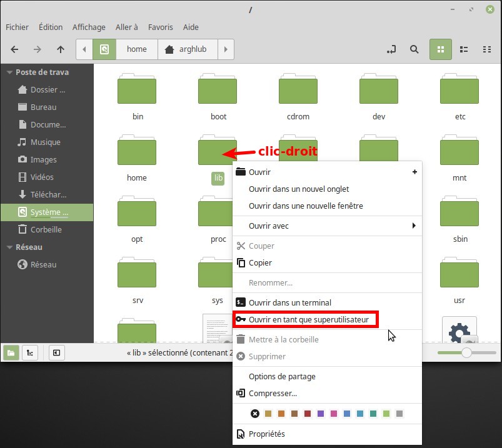Show the tree view in sidebar
The image size is (502, 448).
[x=29, y=352]
